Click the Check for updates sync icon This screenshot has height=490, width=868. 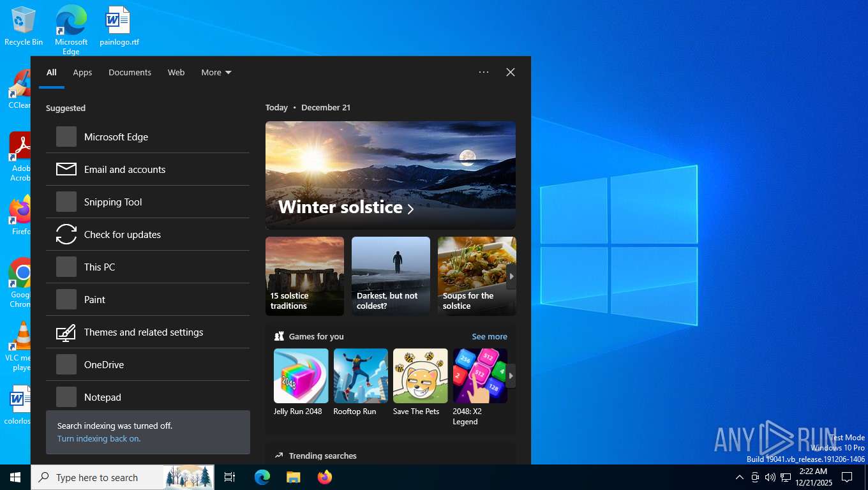66,234
